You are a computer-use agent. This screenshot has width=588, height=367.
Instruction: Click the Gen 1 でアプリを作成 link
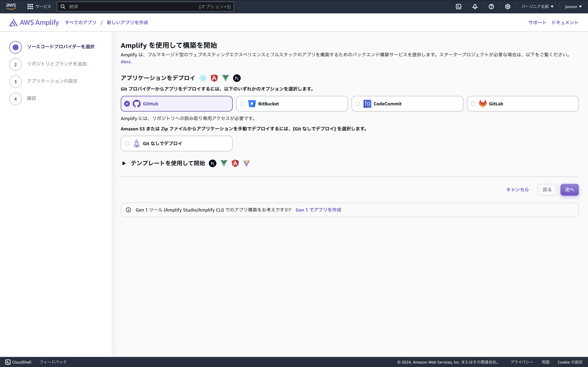318,210
